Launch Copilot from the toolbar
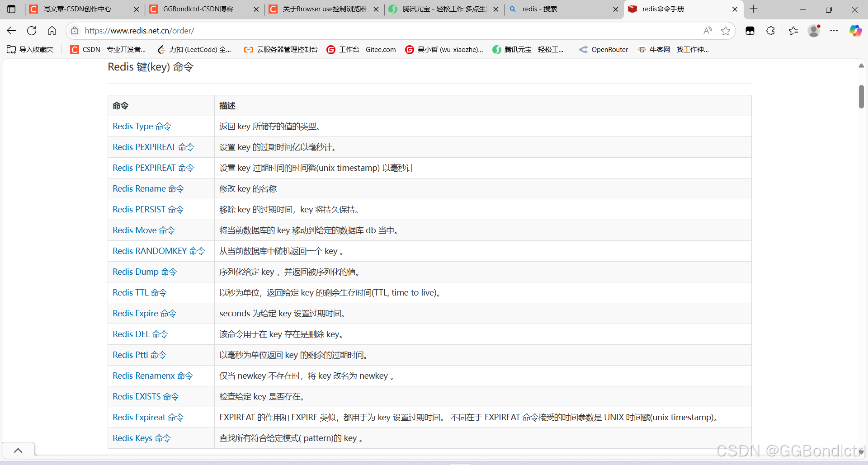 [855, 31]
